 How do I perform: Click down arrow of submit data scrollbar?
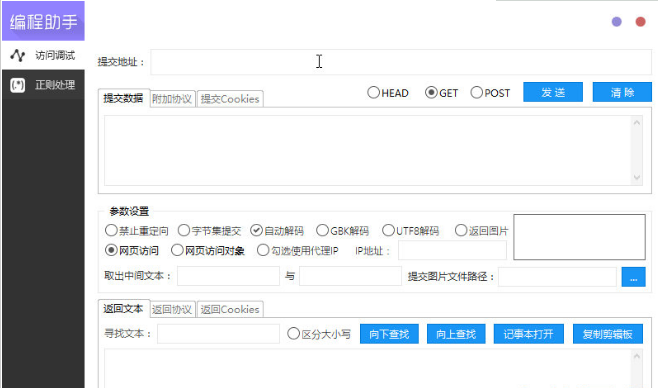[637, 177]
